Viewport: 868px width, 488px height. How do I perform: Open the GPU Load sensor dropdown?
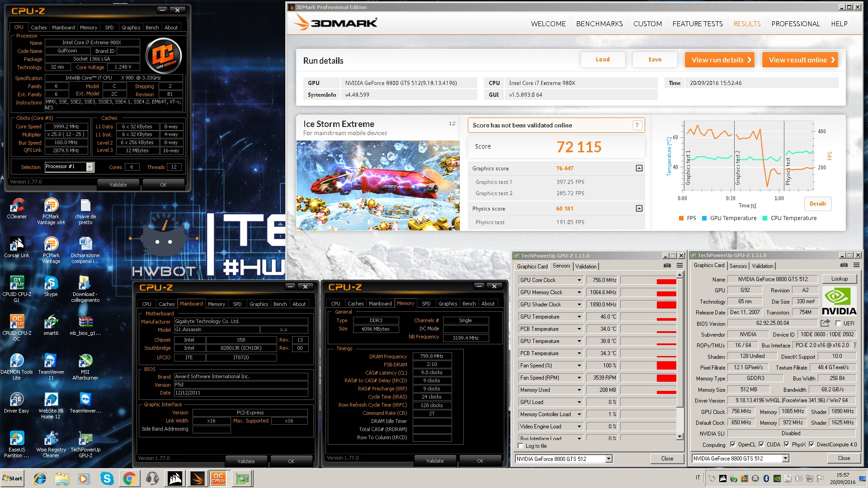(x=579, y=402)
